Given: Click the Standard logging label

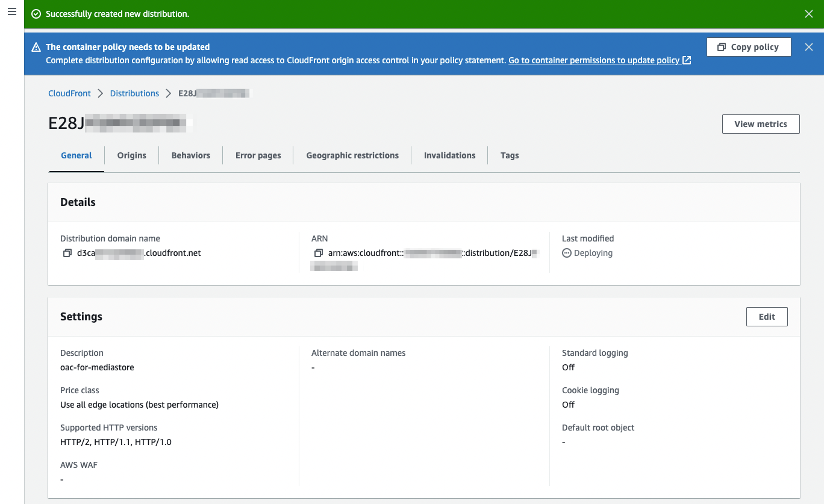Looking at the screenshot, I should (x=595, y=353).
